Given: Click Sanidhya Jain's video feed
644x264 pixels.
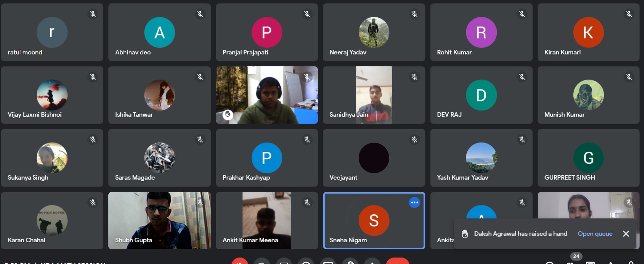Looking at the screenshot, I should click(374, 95).
